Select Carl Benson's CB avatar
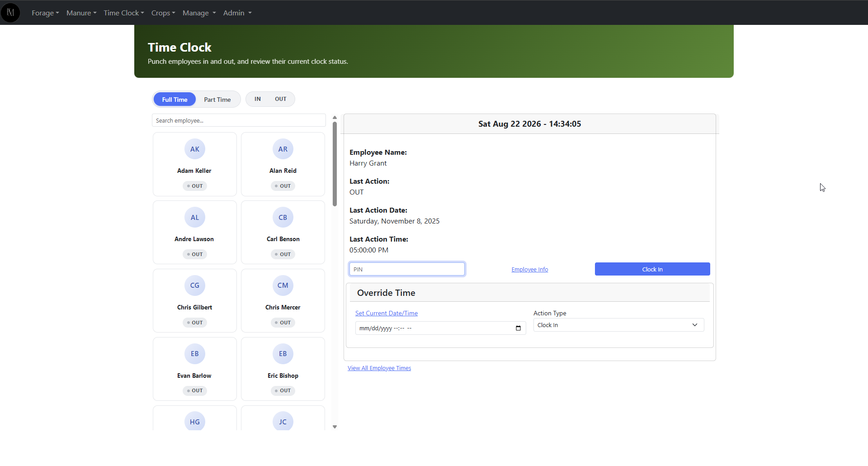The height and width of the screenshot is (466, 868). (283, 218)
